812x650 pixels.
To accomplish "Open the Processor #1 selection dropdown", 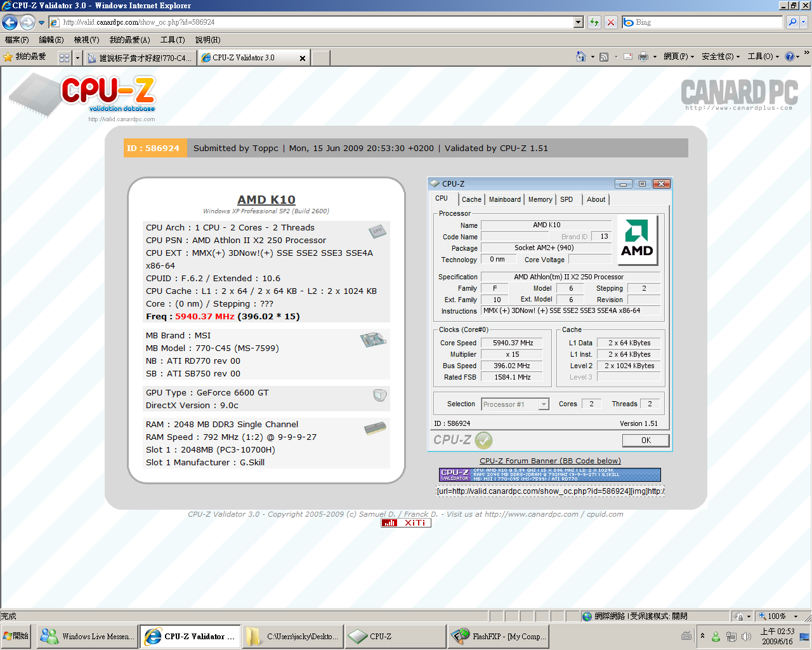I will tap(544, 404).
